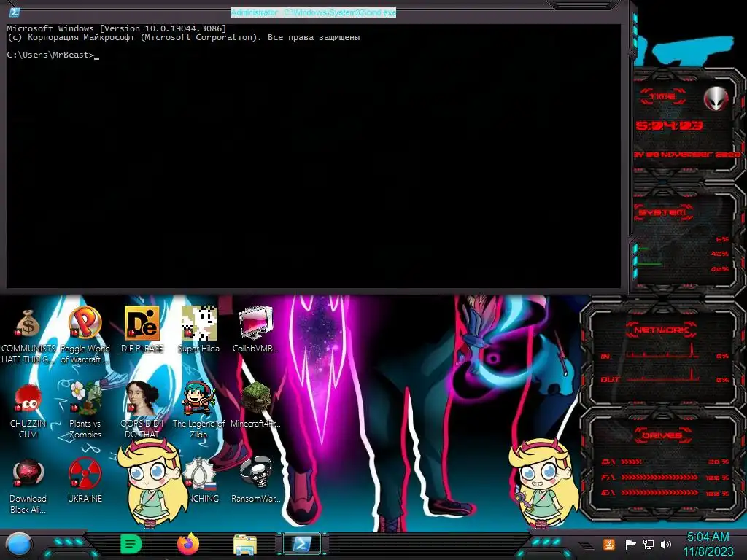This screenshot has width=747, height=560.
Task: Open the Java tray icon
Action: (609, 544)
